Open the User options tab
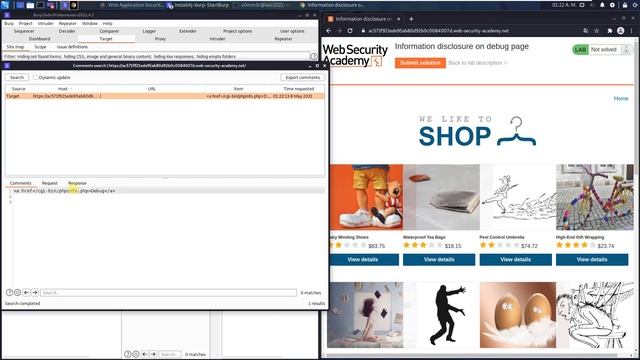The height and width of the screenshot is (360, 640). click(x=292, y=31)
